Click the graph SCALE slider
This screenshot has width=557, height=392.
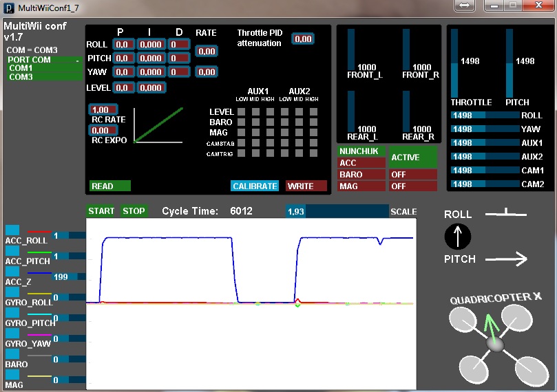click(x=337, y=211)
